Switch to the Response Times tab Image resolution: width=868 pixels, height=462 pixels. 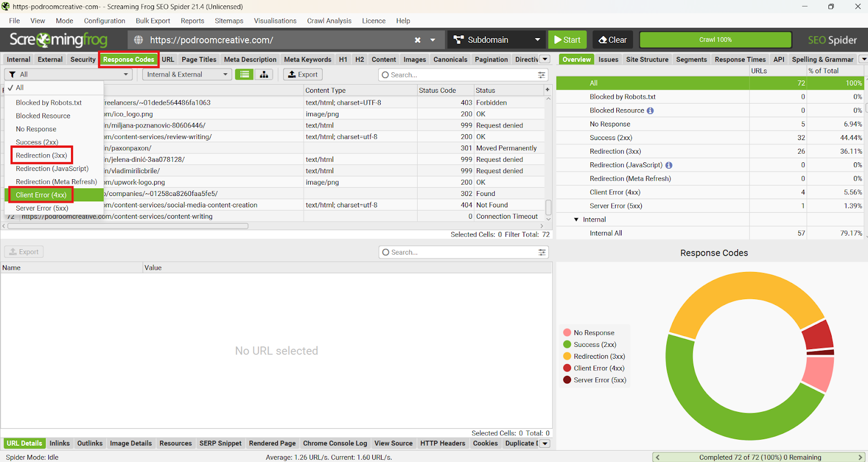tap(740, 59)
